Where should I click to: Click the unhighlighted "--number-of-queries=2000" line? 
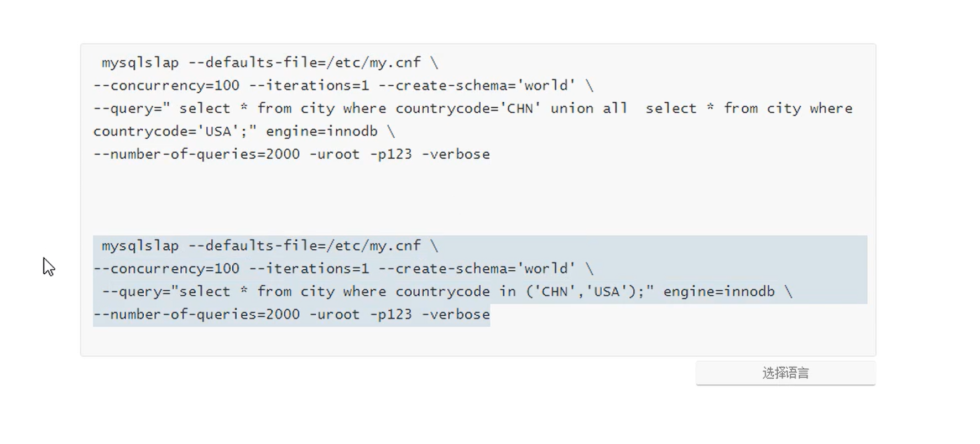point(291,154)
